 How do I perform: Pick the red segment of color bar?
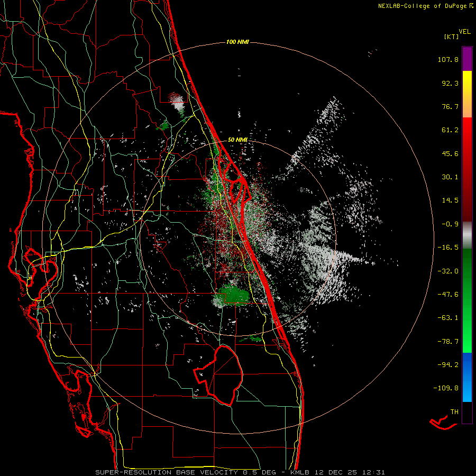467,169
